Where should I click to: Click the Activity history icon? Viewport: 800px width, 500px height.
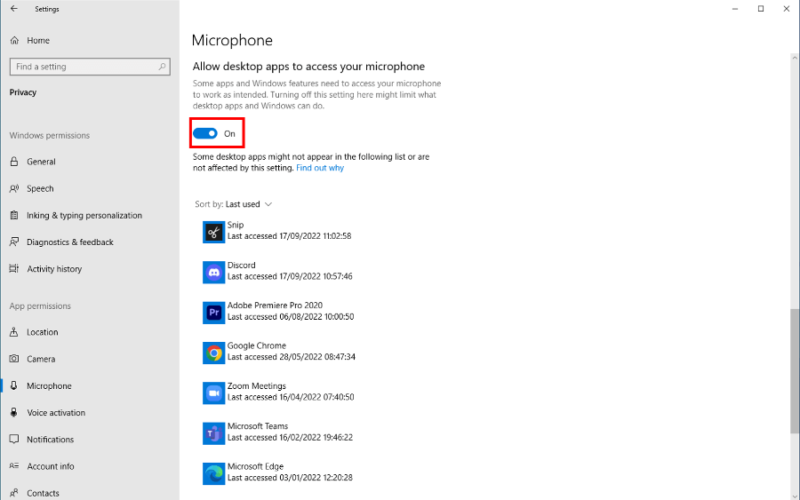[x=14, y=268]
